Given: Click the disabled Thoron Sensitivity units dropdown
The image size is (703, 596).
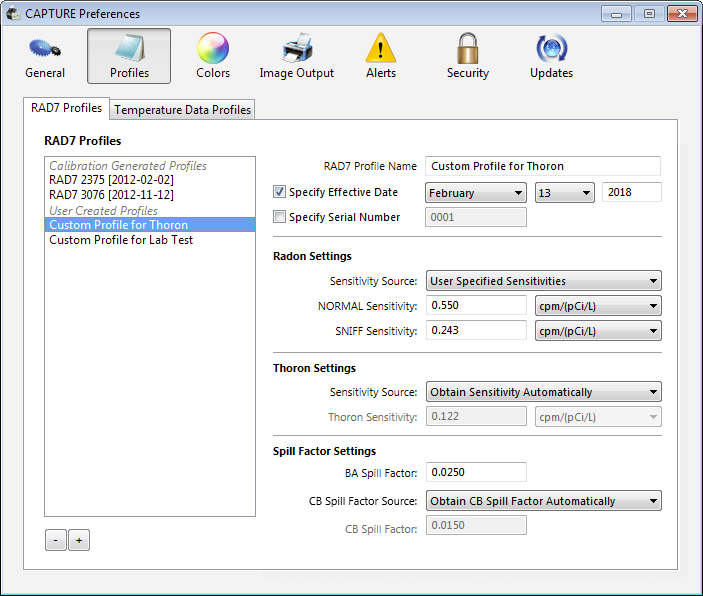Looking at the screenshot, I should tap(598, 417).
